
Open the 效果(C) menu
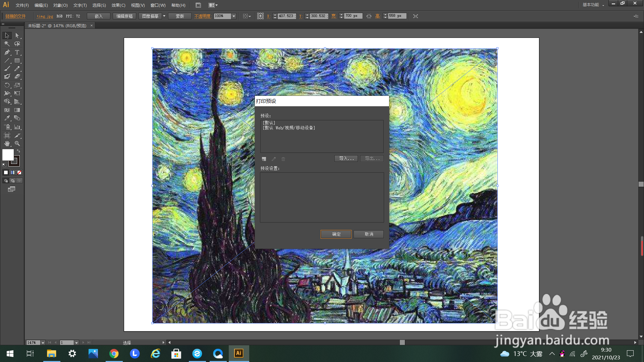pos(118,5)
